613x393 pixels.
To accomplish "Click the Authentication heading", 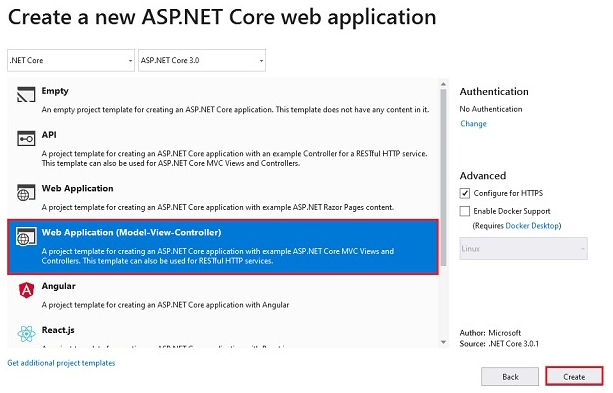I will click(x=494, y=92).
